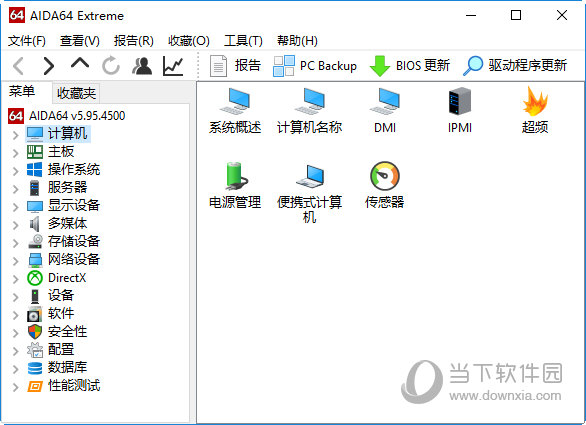Expand the 网络设备 tree node
The image size is (586, 425).
(x=15, y=261)
